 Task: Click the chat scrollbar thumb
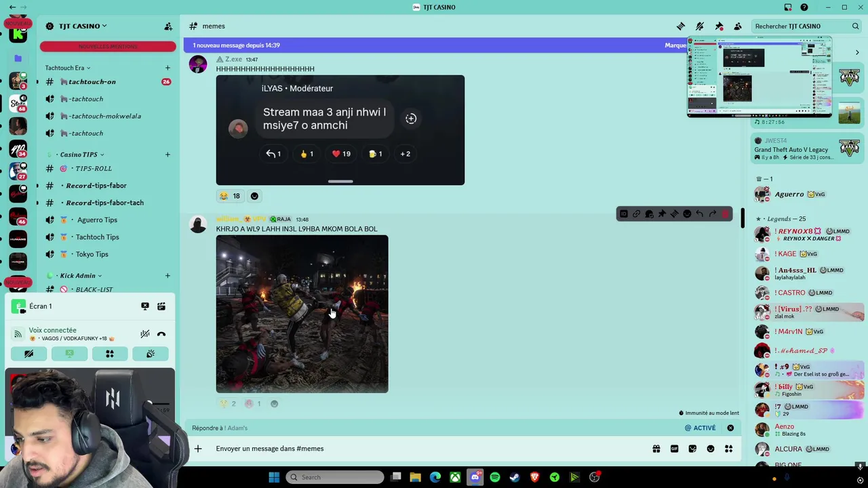(x=743, y=218)
